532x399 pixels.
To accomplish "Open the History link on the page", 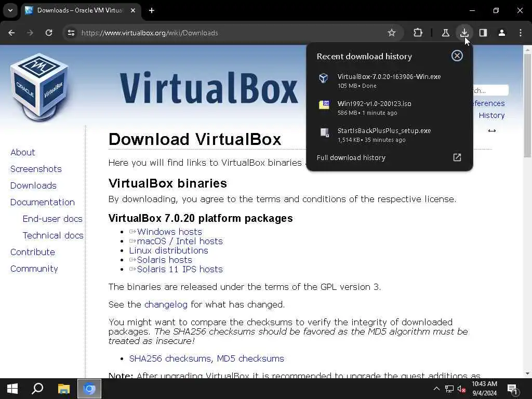I will pyautogui.click(x=491, y=115).
